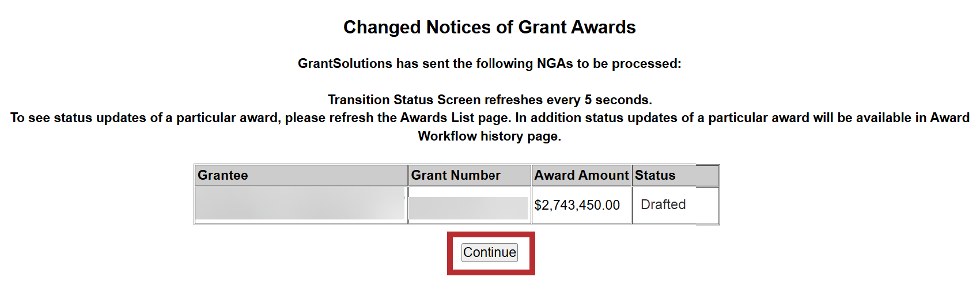This screenshot has width=980, height=288.
Task: Click the Changed Notices of Grant Awards heading
Action: pos(490,27)
